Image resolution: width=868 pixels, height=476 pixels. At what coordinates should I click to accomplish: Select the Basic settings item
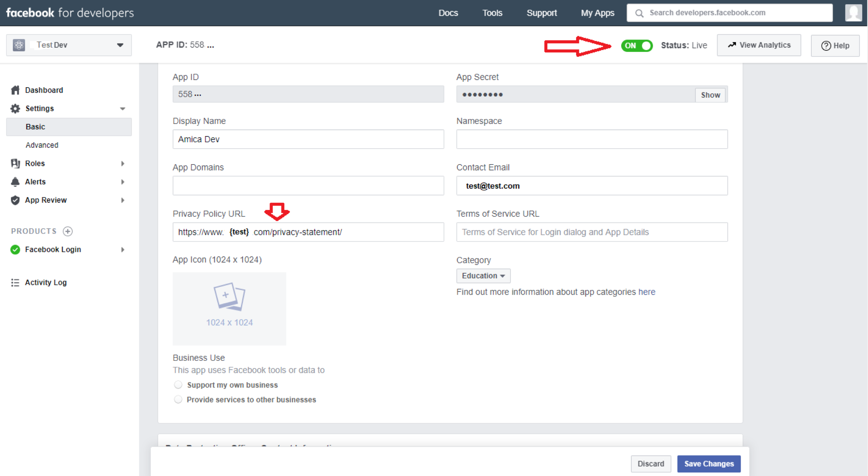[x=69, y=127]
